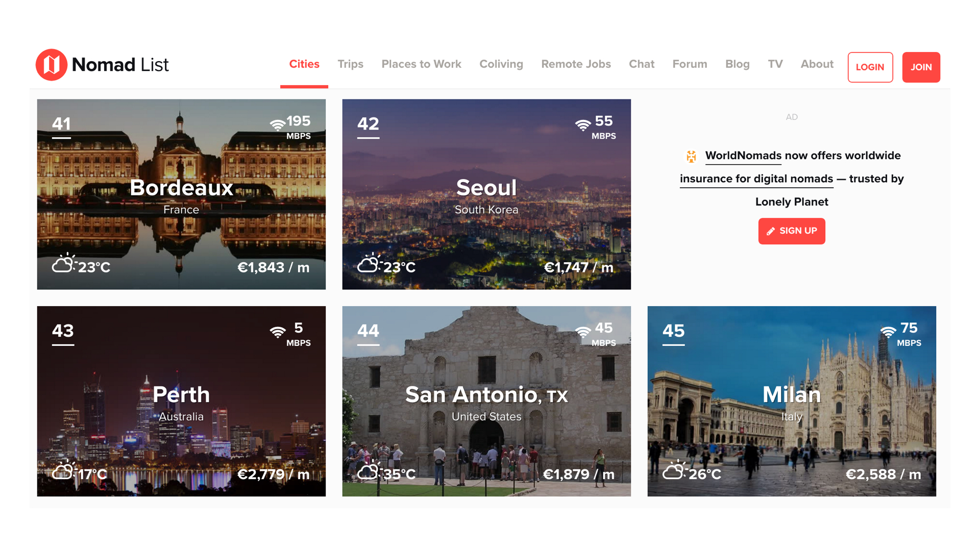Screen dimensions: 980x551
Task: Click the wifi icon on Milan card
Action: tap(888, 332)
